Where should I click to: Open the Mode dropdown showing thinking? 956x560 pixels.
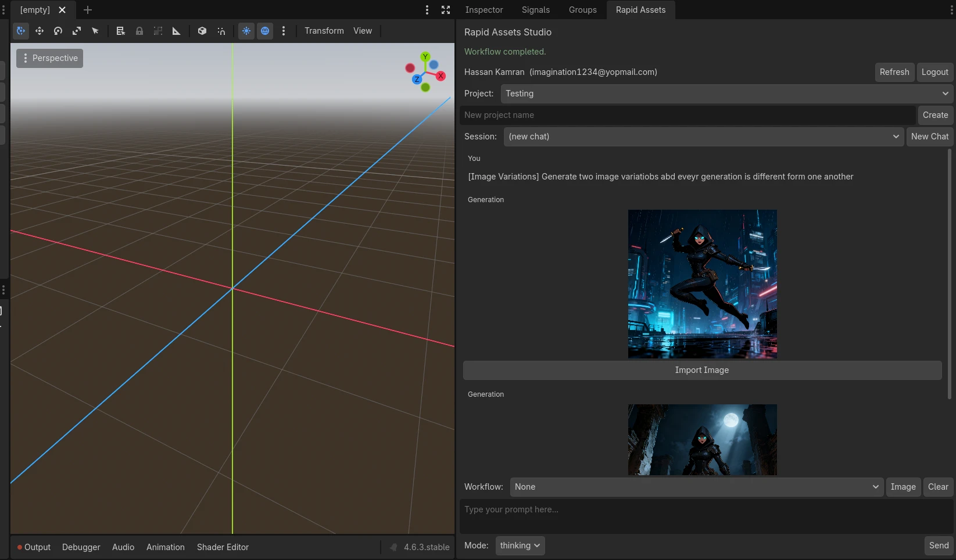coord(520,545)
